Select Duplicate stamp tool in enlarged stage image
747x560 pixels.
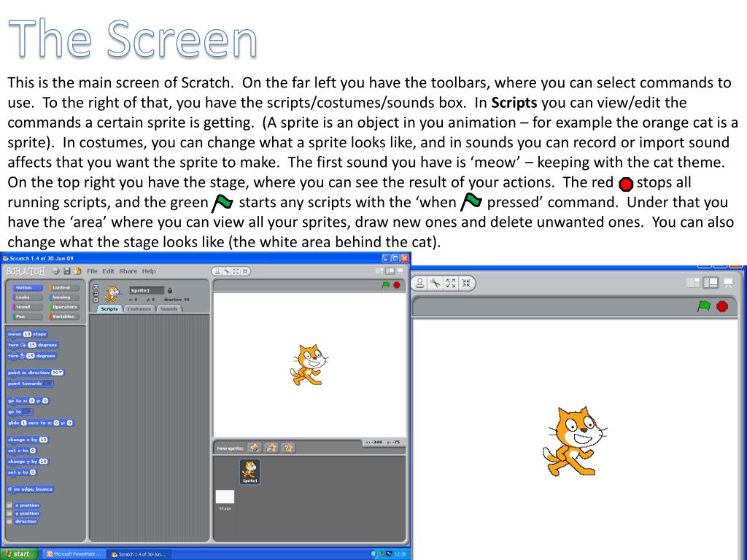pos(420,284)
